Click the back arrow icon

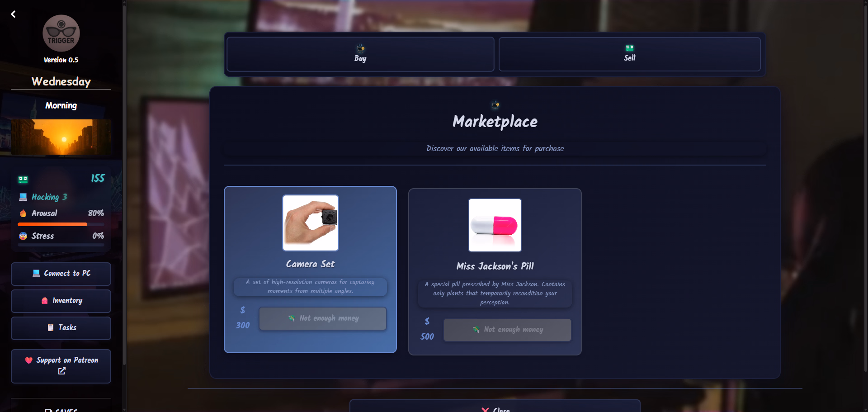click(13, 14)
